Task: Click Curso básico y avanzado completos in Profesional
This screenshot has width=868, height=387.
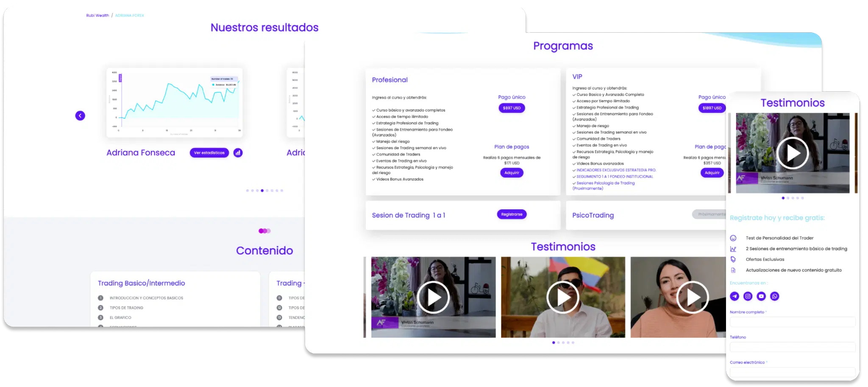Action: (x=411, y=110)
